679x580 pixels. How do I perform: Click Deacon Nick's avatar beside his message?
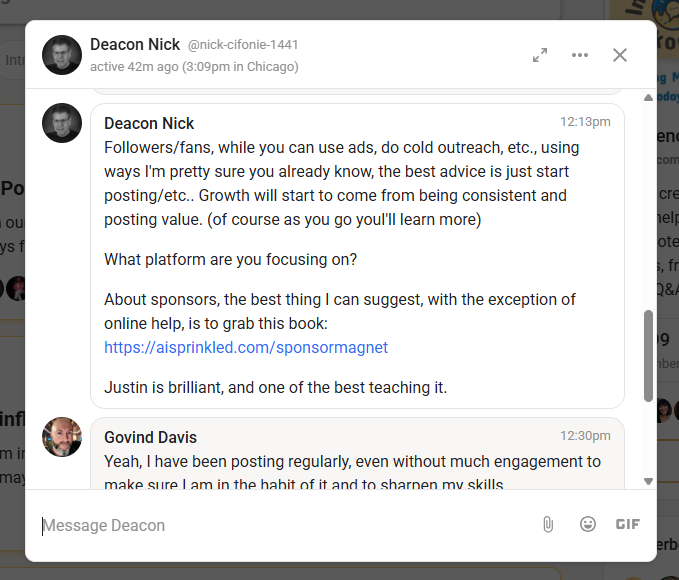(61, 123)
